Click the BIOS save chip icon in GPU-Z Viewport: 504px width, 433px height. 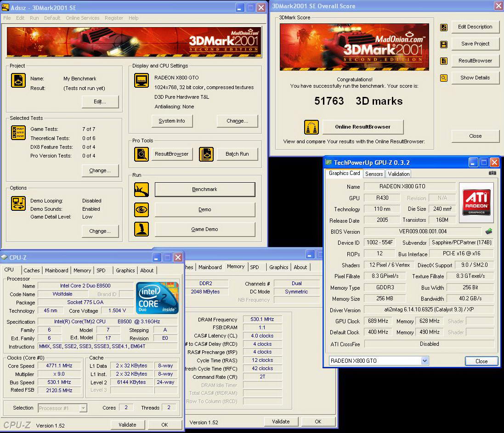tap(488, 231)
